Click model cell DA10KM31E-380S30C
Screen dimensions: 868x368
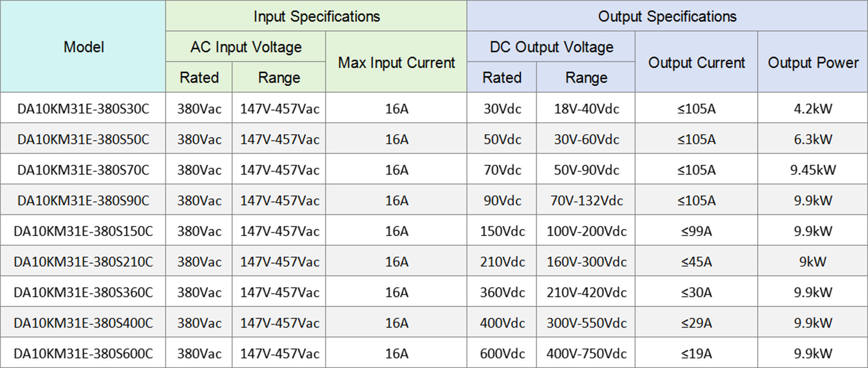pyautogui.click(x=83, y=109)
